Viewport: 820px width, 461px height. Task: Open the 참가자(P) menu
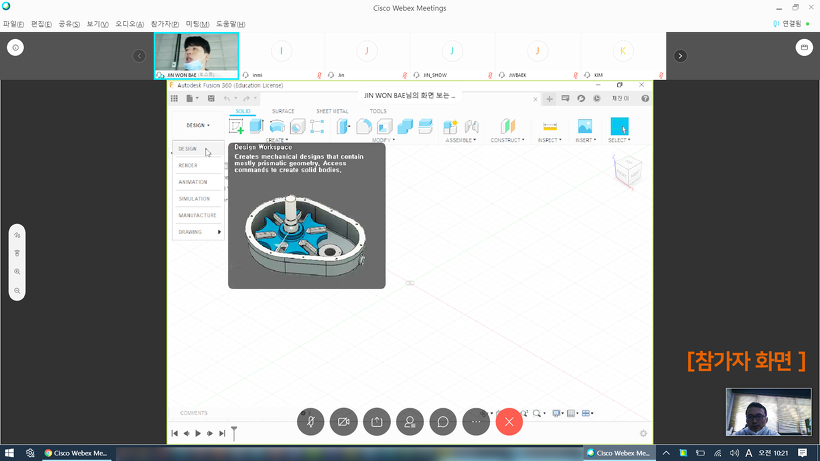(x=165, y=24)
